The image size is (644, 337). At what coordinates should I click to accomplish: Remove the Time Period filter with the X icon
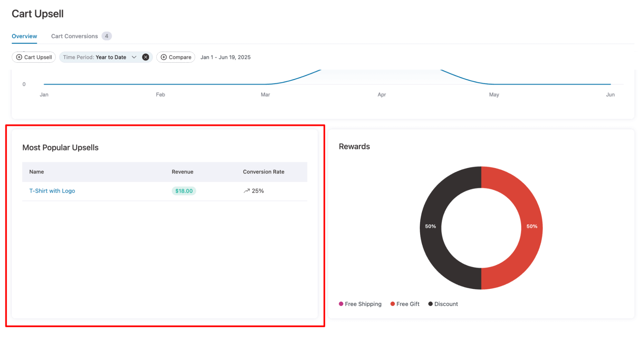point(146,57)
